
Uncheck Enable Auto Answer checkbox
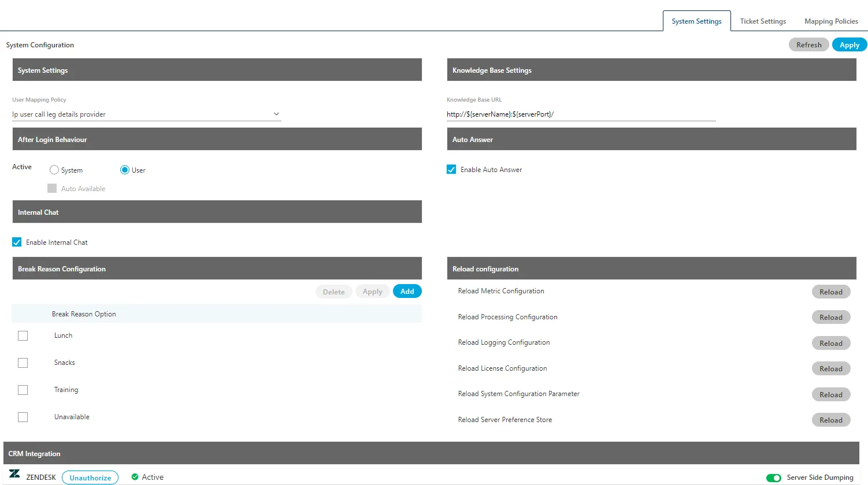[x=451, y=170]
